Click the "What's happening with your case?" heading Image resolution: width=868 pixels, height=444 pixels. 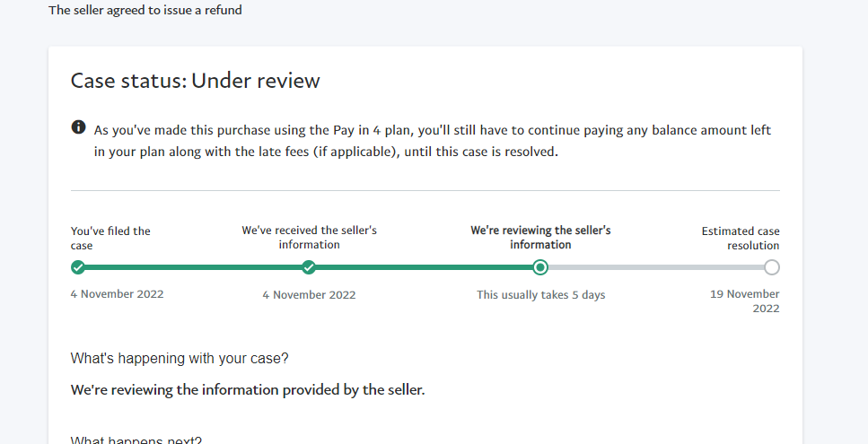click(x=180, y=359)
